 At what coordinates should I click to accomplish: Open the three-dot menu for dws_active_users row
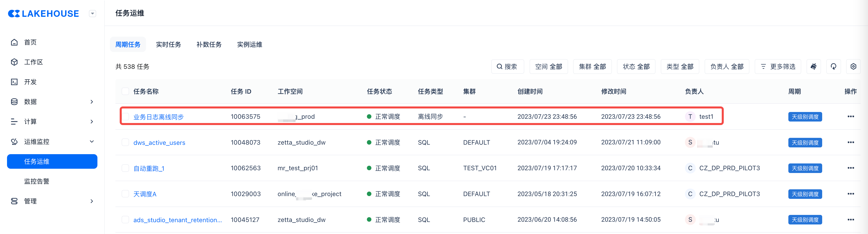click(x=850, y=143)
